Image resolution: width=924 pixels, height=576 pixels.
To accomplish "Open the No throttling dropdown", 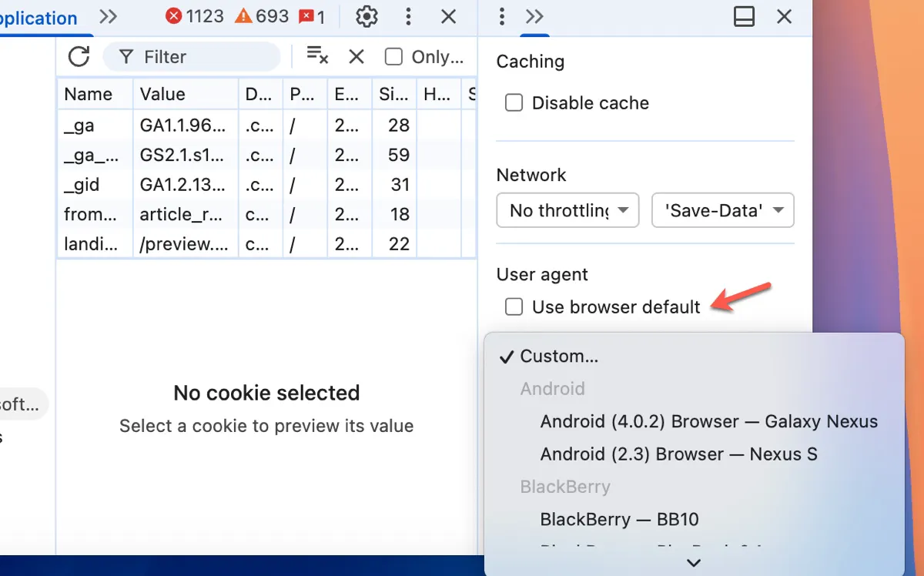I will click(567, 209).
